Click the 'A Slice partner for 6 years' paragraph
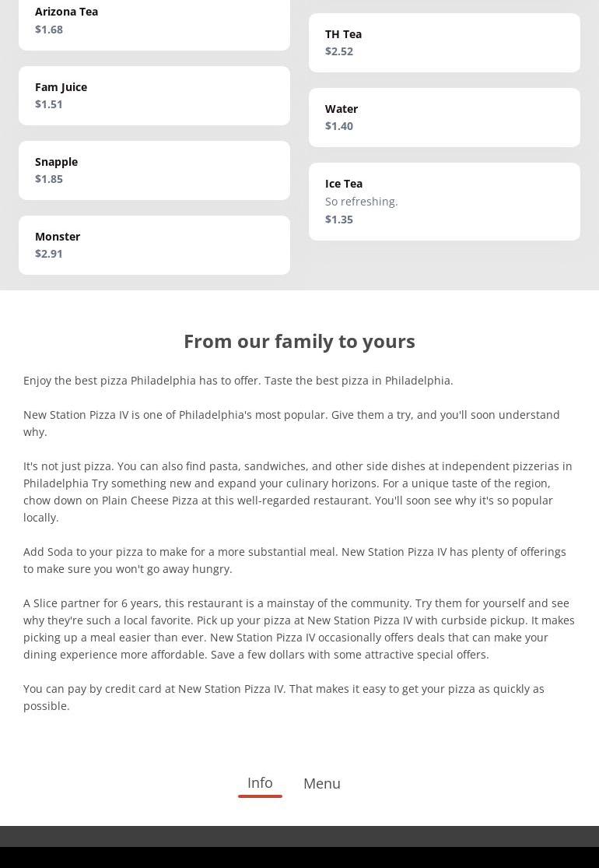Image resolution: width=599 pixels, height=868 pixels. 299,629
